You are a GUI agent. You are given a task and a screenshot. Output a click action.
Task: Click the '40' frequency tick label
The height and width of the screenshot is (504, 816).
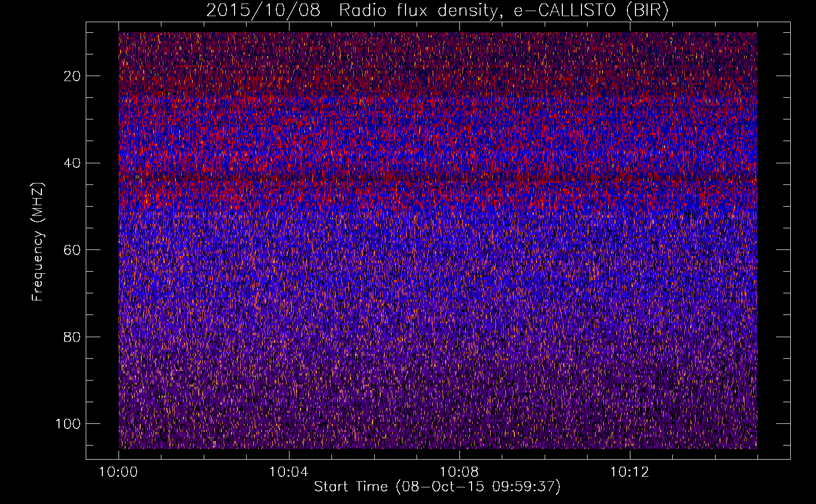pos(73,163)
